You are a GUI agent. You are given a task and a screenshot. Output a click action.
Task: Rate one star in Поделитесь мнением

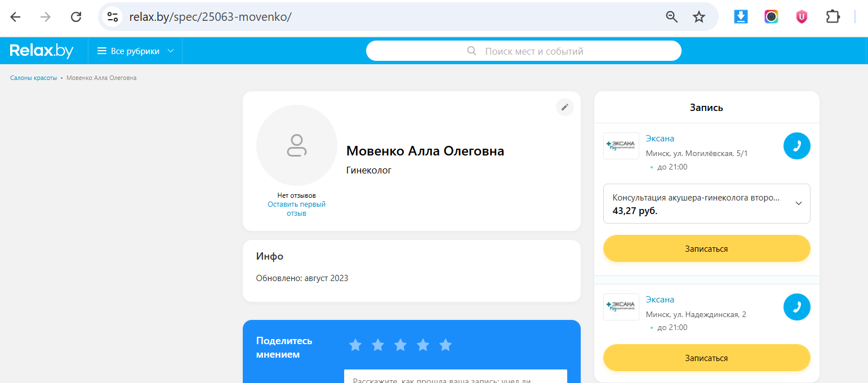tap(355, 345)
